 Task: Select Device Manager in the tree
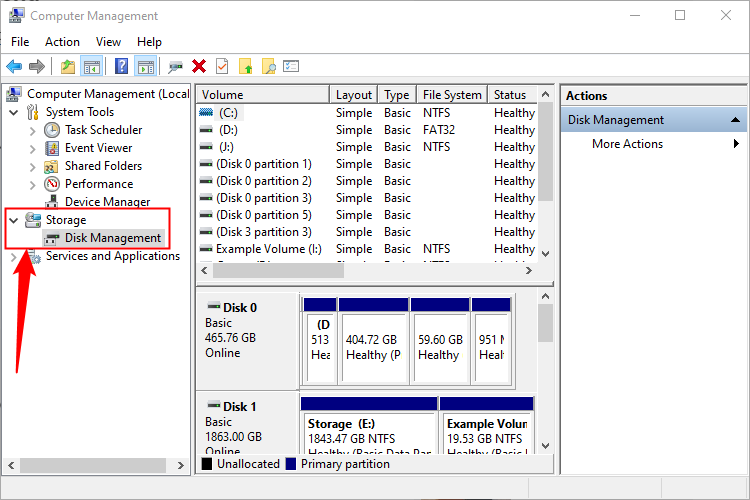click(107, 202)
